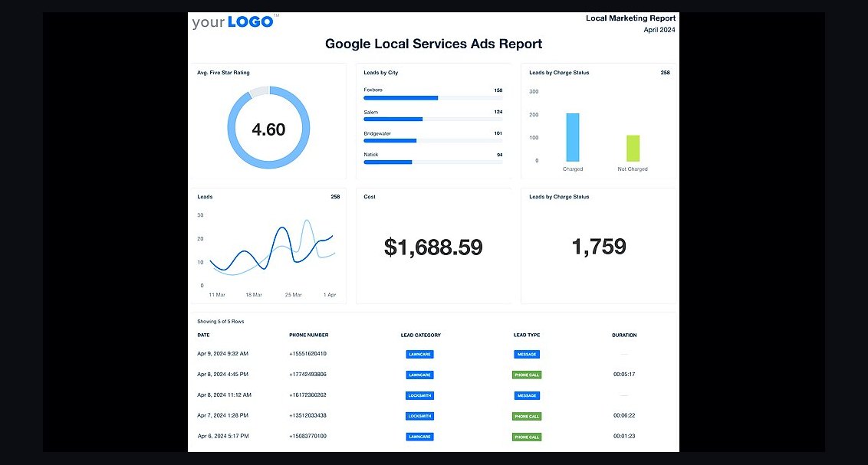Click the blue Charged bar in chart
Viewport: 868px width, 465px height.
pyautogui.click(x=572, y=137)
